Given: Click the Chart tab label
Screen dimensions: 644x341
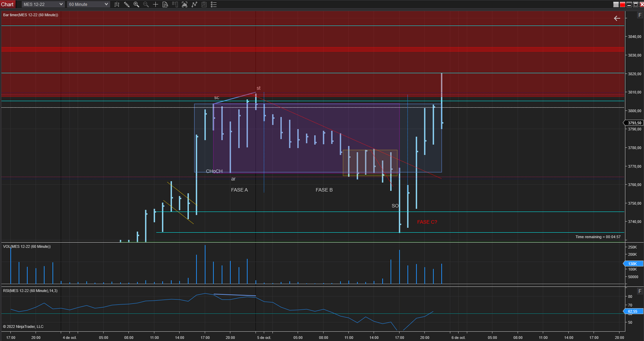Looking at the screenshot, I should (x=7, y=4).
